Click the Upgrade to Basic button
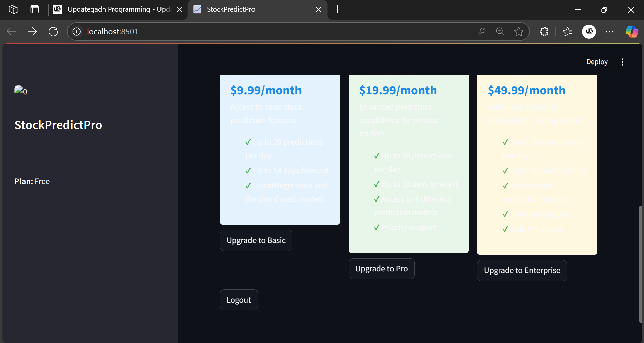644x343 pixels. [256, 240]
